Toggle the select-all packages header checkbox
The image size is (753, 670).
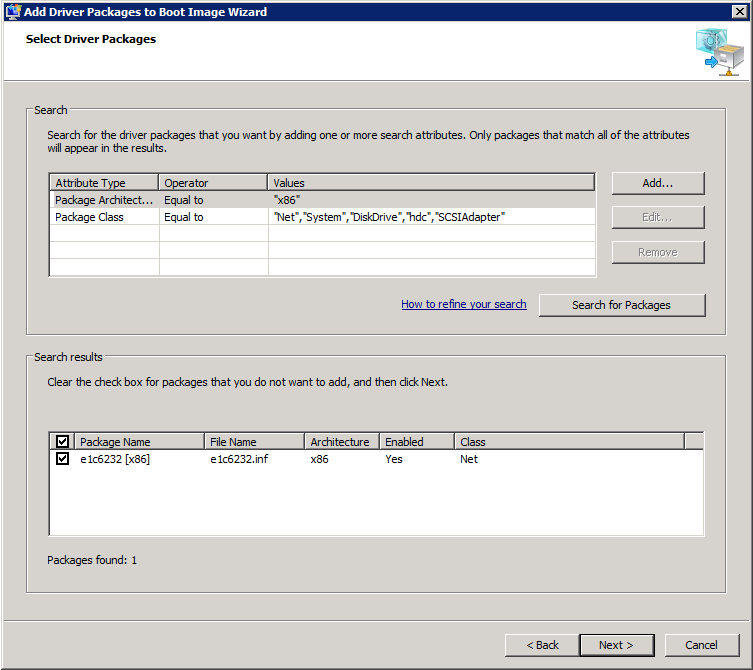tap(62, 441)
